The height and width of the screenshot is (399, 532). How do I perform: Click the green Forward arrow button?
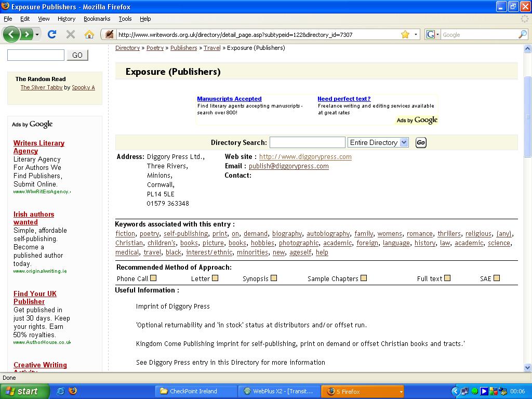point(26,34)
